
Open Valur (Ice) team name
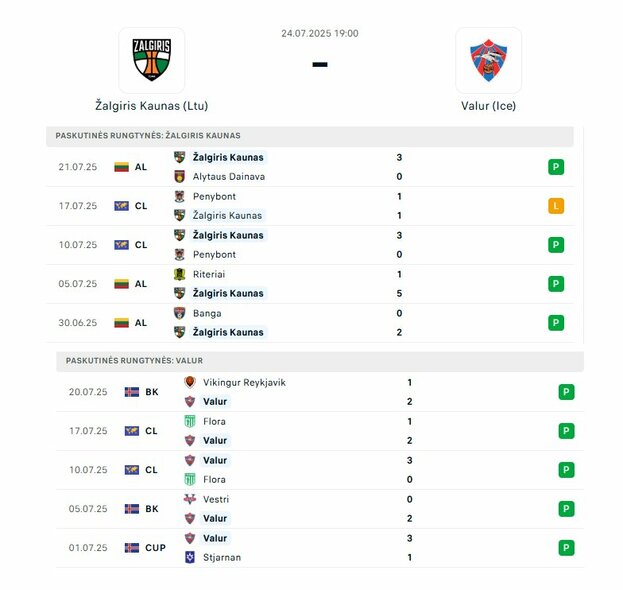(488, 106)
